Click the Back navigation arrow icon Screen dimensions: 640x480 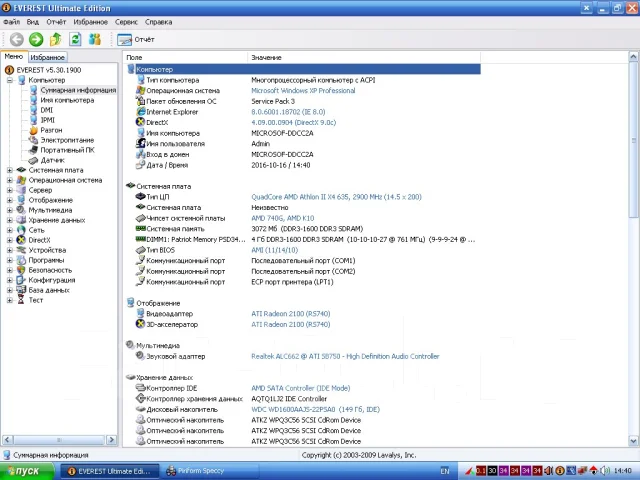tap(16, 40)
